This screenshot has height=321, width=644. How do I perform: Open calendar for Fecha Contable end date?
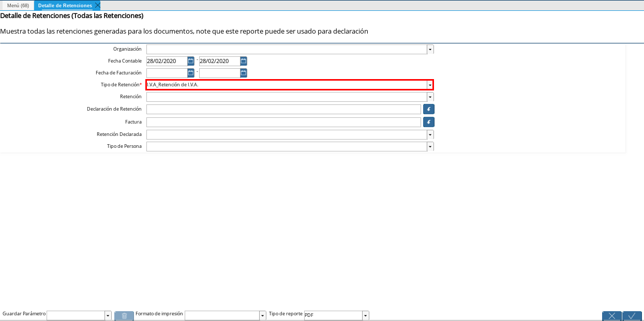[x=244, y=61]
